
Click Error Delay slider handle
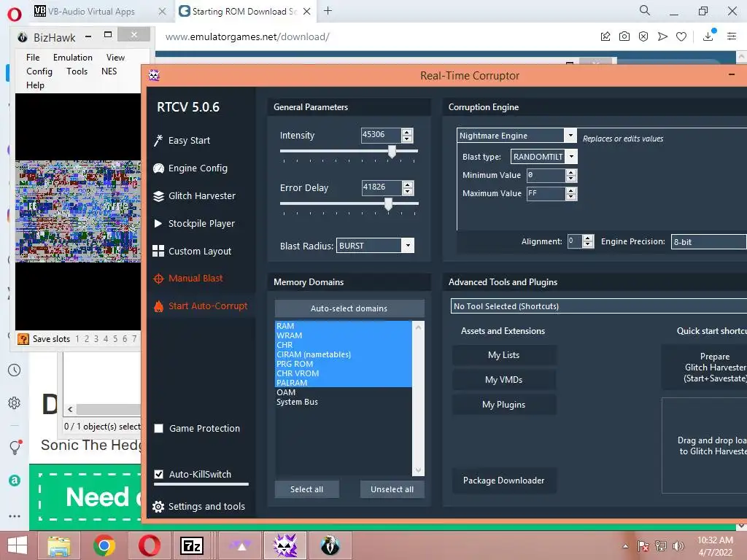(388, 204)
